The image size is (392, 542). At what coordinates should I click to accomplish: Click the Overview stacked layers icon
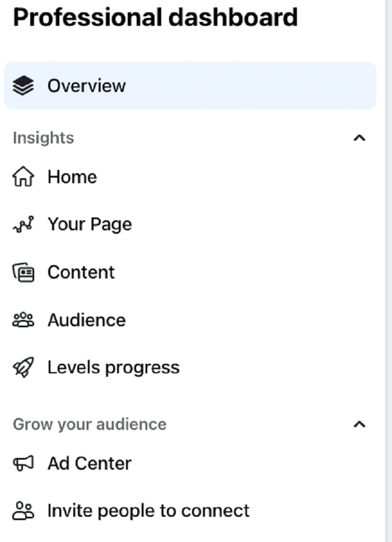click(x=23, y=85)
